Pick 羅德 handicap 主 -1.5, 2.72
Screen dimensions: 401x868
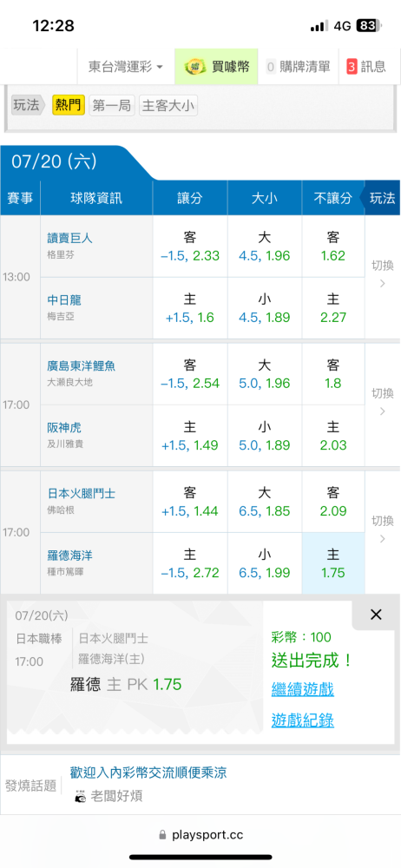tap(190, 563)
